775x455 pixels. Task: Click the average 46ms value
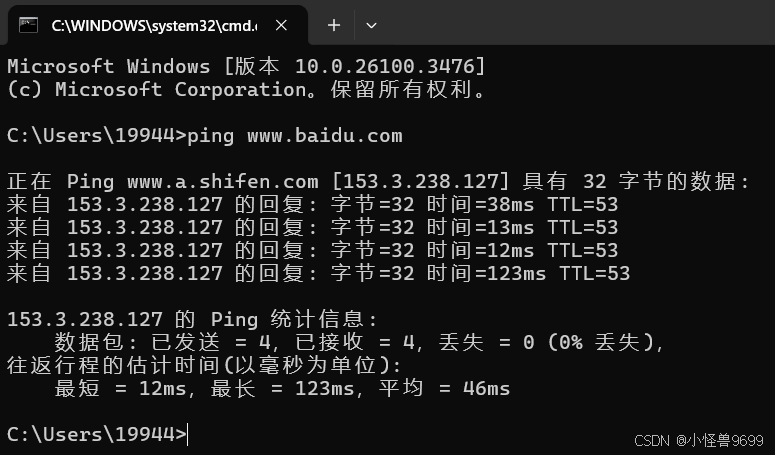(486, 388)
